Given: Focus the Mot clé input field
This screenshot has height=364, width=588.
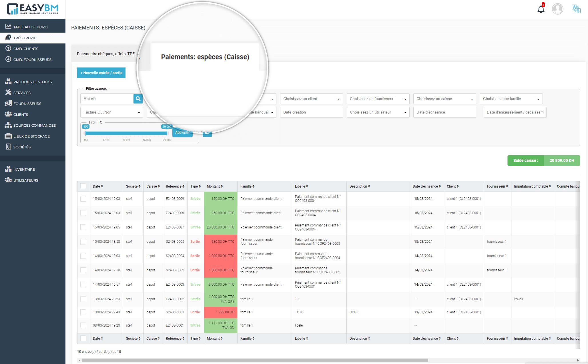Looking at the screenshot, I should pos(107,99).
